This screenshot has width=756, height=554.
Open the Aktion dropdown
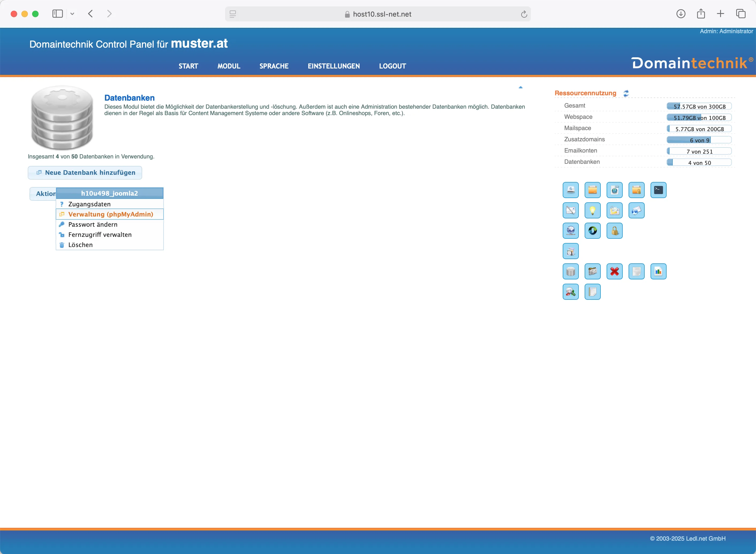coord(46,193)
